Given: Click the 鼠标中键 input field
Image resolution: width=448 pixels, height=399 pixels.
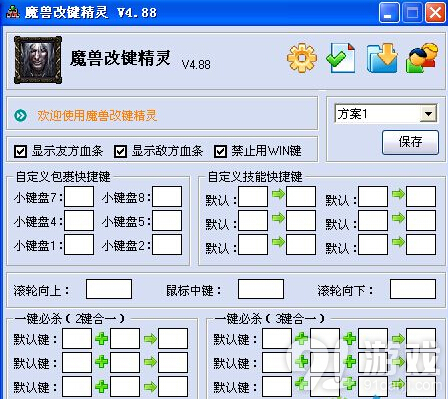Looking at the screenshot, I should coord(261,289).
